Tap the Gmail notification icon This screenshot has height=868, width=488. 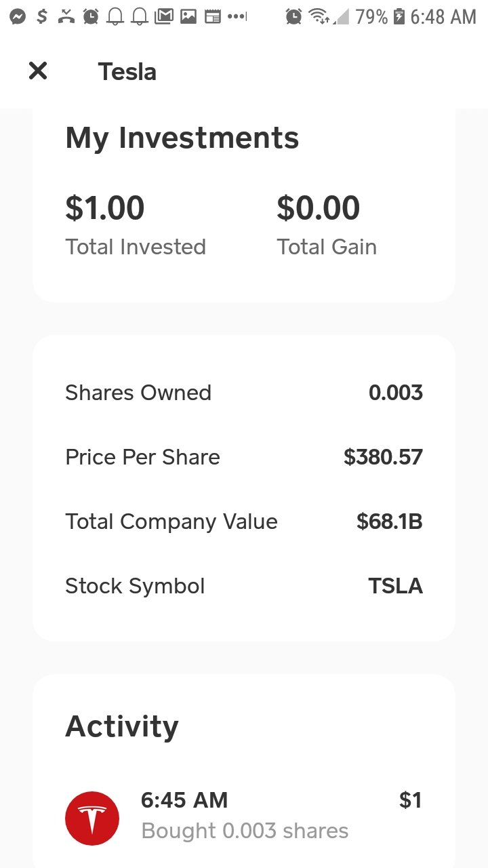click(x=163, y=17)
